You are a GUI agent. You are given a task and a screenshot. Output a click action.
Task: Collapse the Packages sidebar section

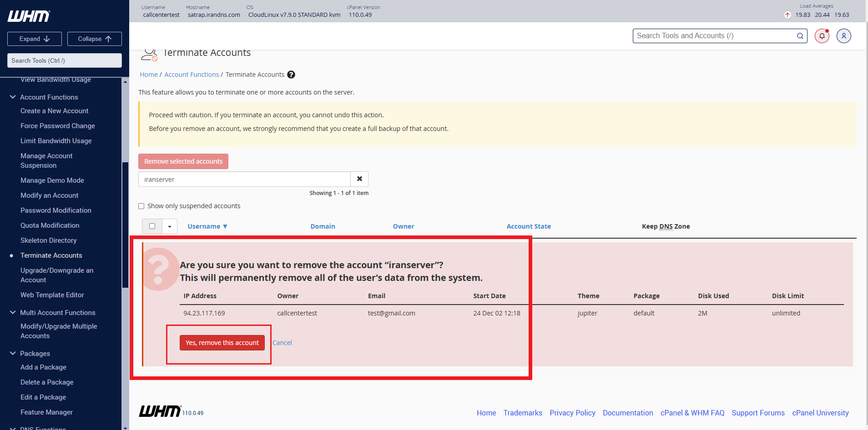point(13,354)
